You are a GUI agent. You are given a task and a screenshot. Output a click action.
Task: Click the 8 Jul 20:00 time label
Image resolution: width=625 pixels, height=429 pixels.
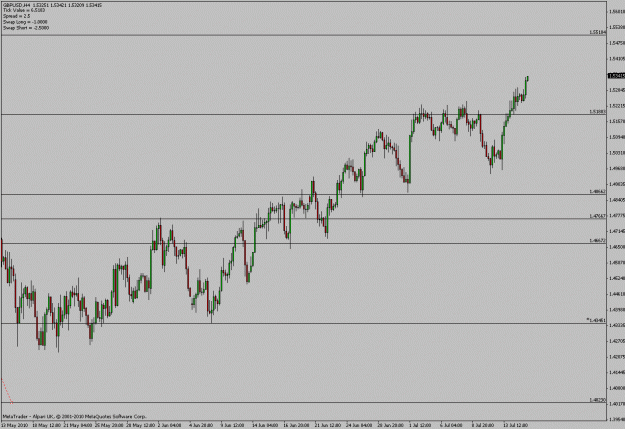[x=482, y=425]
